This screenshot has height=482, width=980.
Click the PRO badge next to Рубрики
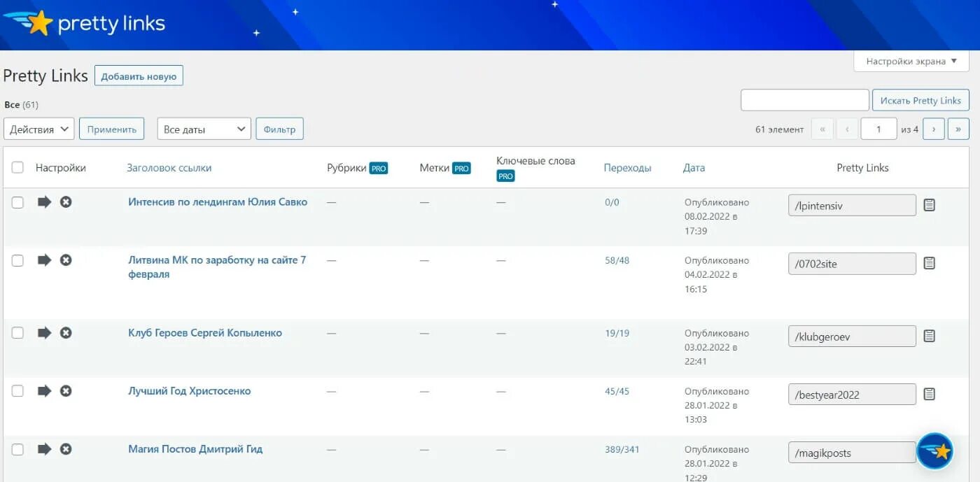(x=379, y=169)
